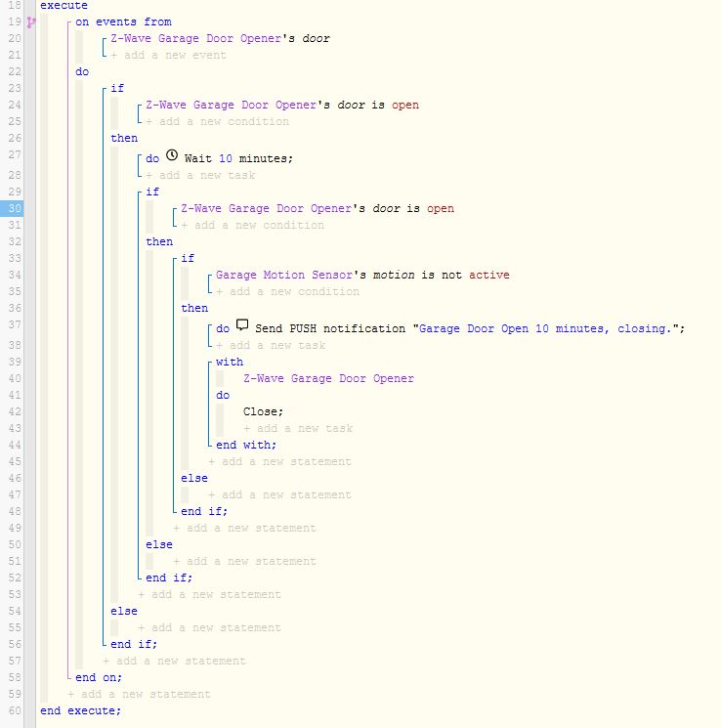Click 'end execute;' on line 60
This screenshot has width=721, height=728.
[x=80, y=710]
